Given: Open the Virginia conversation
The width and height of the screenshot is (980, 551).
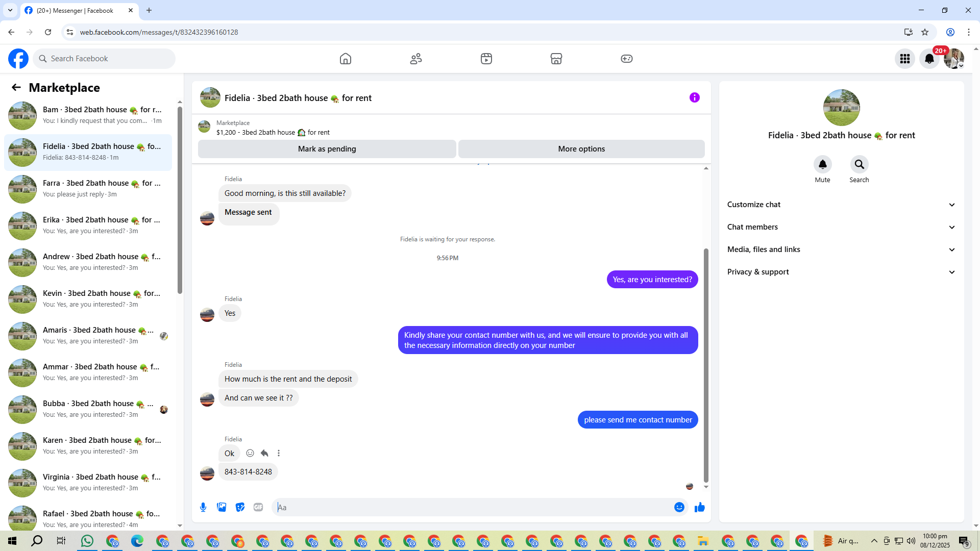Looking at the screenshot, I should point(88,483).
